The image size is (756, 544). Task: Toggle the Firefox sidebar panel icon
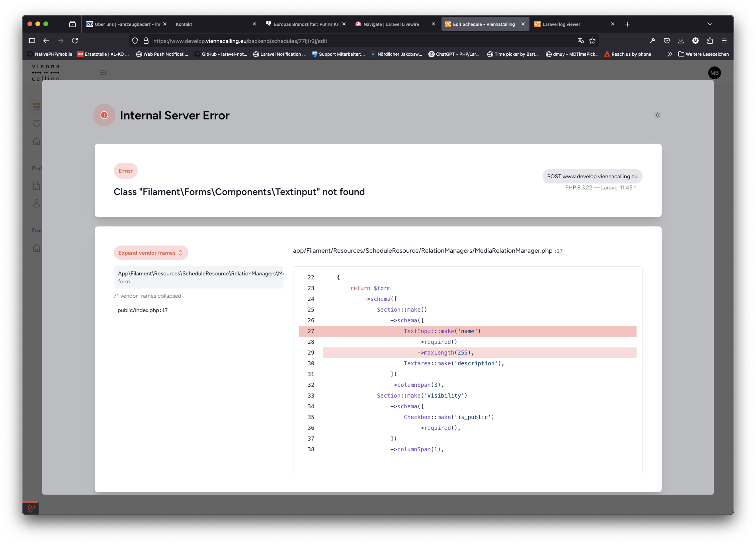point(32,41)
